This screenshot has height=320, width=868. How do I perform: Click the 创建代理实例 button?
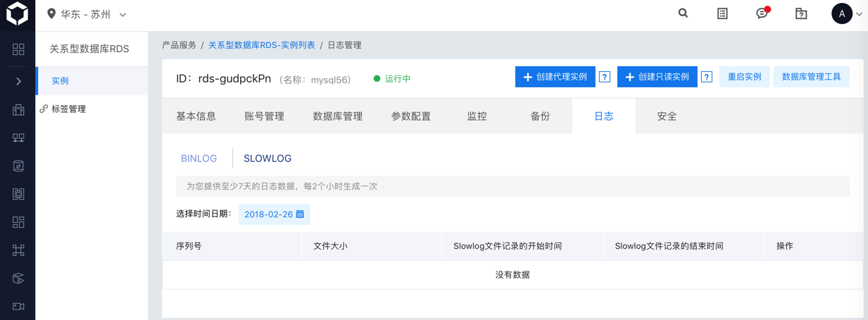click(x=555, y=77)
